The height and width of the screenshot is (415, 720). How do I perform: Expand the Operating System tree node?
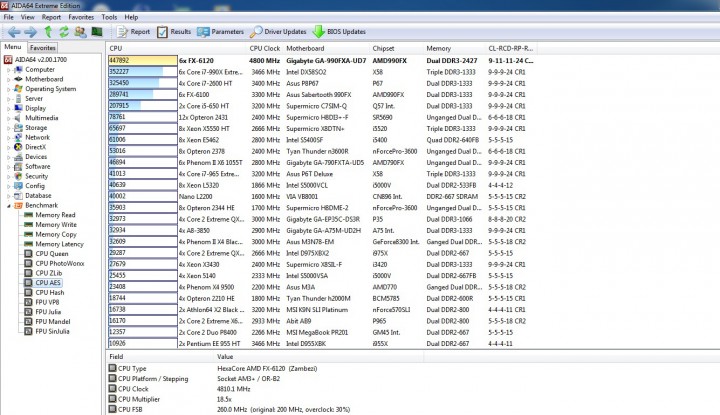coord(8,89)
